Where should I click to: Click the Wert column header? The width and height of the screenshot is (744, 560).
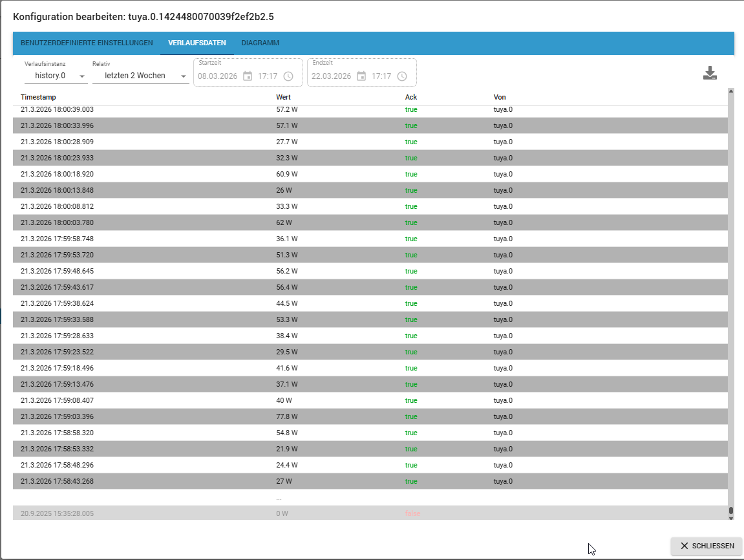pyautogui.click(x=283, y=97)
